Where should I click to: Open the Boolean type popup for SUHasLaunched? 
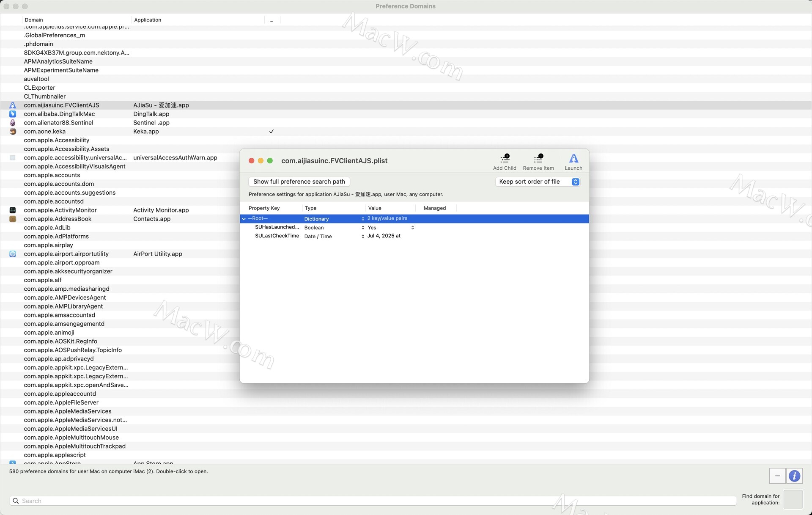point(363,228)
